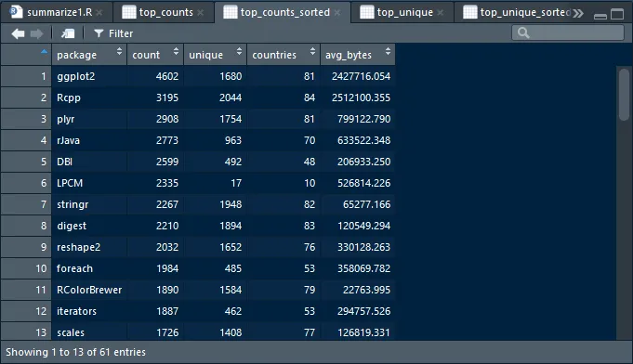Maximize the source pane
The image size is (633, 364).
(x=617, y=14)
